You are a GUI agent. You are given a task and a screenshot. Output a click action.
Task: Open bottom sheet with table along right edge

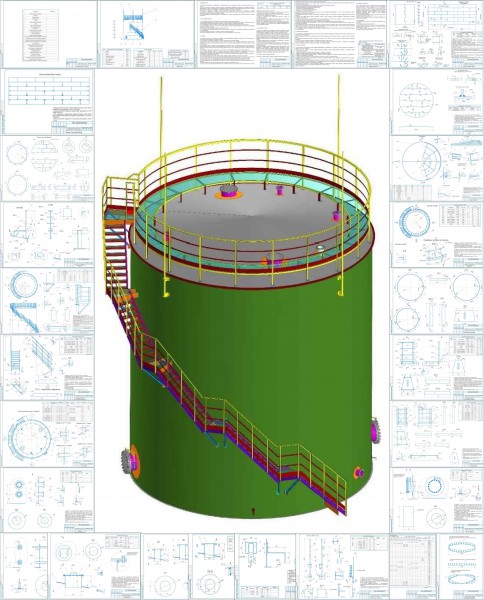coord(213,566)
